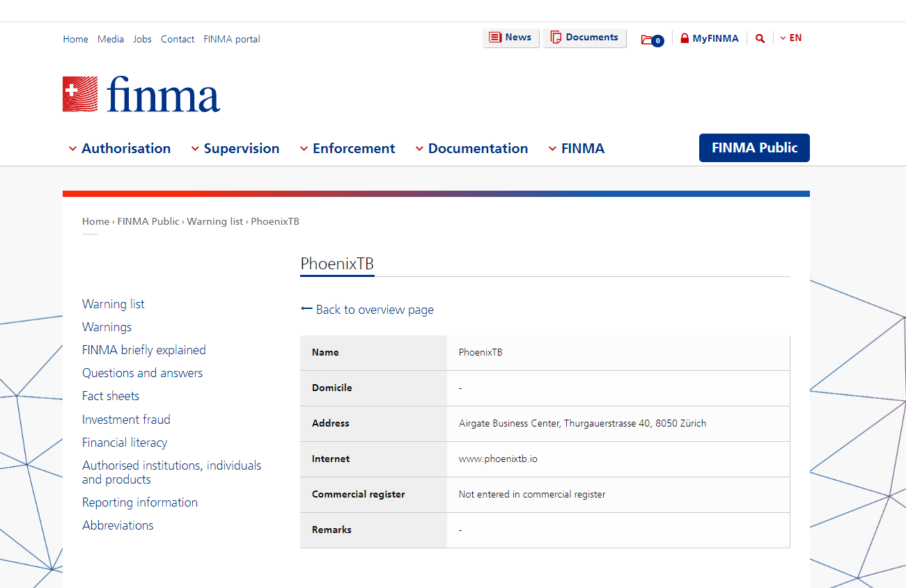Viewport: 906px width, 588px height.
Task: Open the Media link
Action: pos(111,39)
